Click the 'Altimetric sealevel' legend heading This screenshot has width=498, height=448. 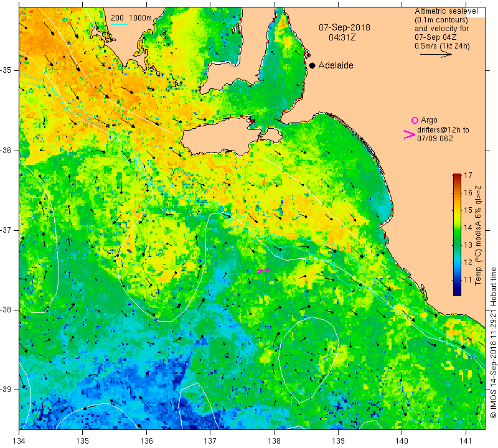point(446,11)
